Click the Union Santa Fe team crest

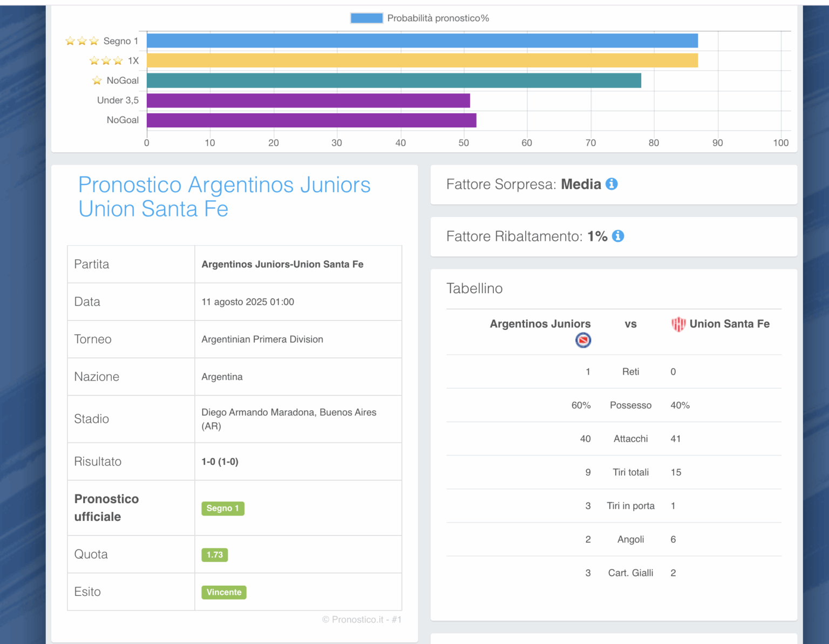pyautogui.click(x=678, y=324)
